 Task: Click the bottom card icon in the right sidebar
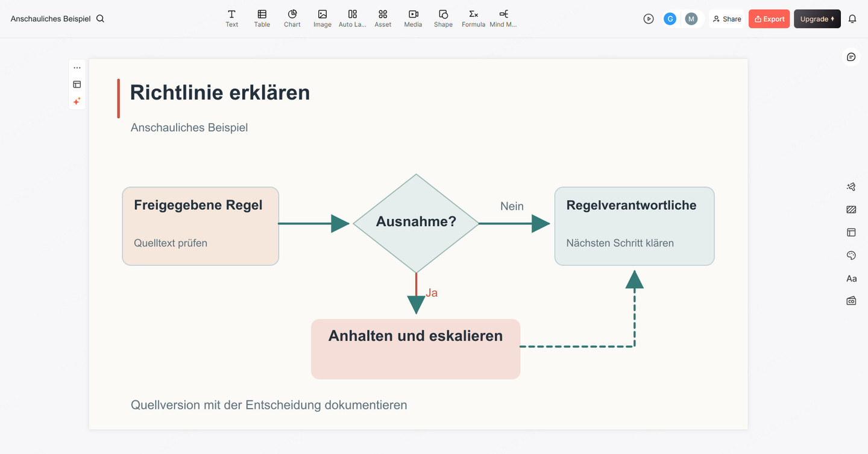tap(851, 300)
